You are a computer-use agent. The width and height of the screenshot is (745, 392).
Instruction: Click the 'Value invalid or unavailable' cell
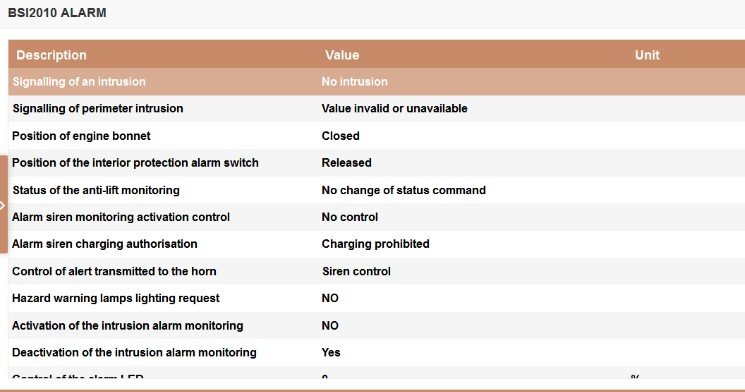(x=394, y=108)
